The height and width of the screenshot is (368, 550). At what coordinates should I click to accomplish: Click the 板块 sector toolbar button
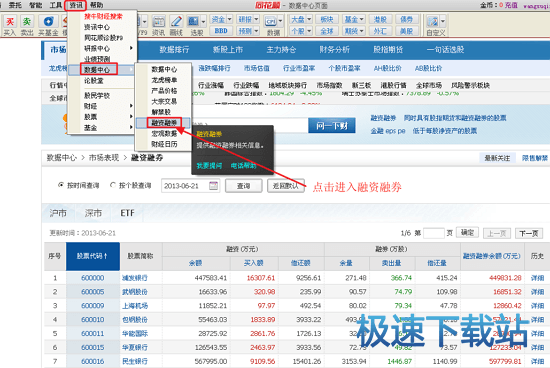tap(327, 19)
